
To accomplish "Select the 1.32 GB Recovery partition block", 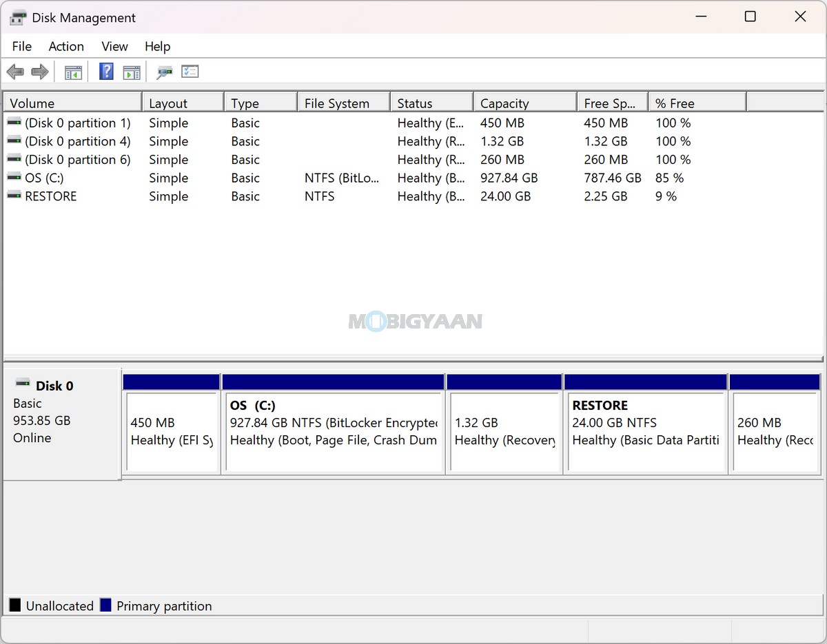I will 504,424.
